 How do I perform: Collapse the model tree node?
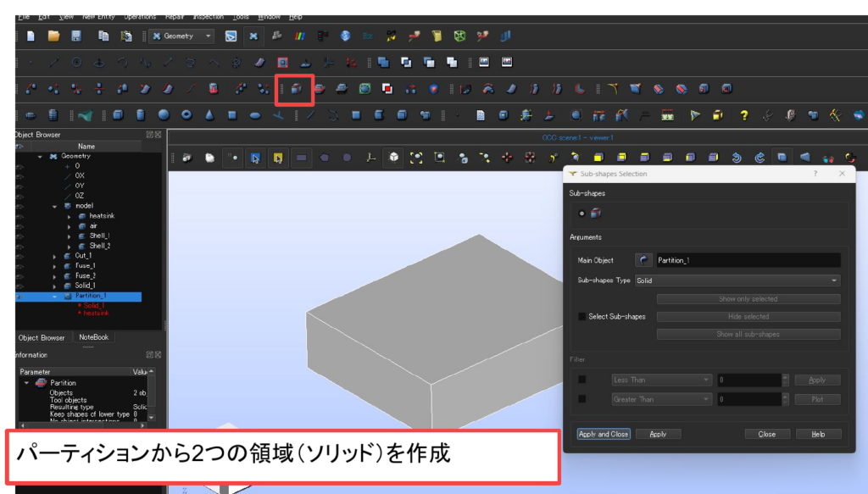coord(55,206)
